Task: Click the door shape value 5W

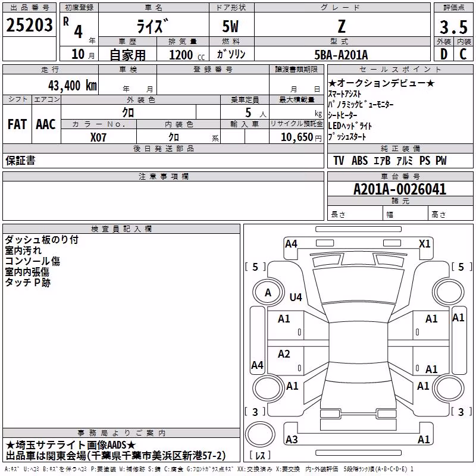Action: (x=230, y=26)
